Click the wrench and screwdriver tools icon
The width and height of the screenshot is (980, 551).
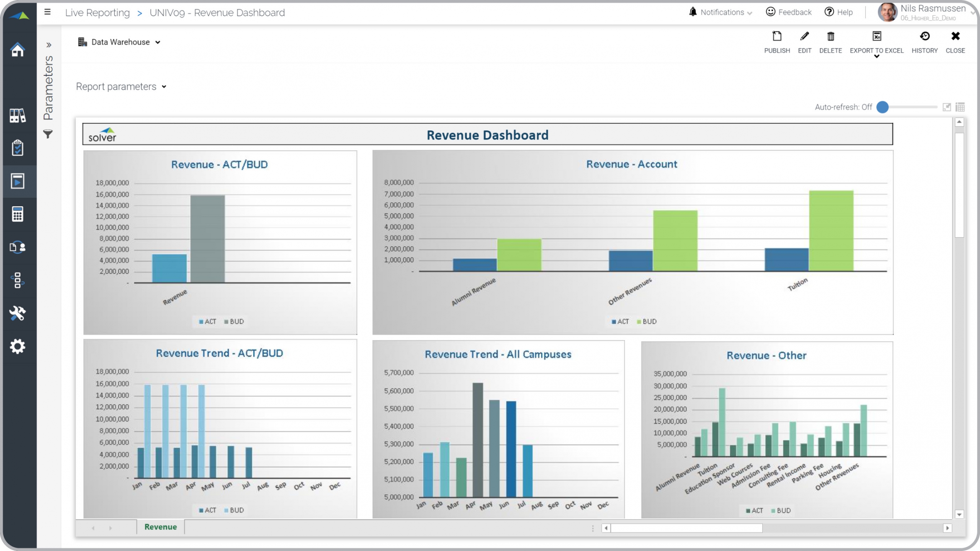tap(18, 313)
